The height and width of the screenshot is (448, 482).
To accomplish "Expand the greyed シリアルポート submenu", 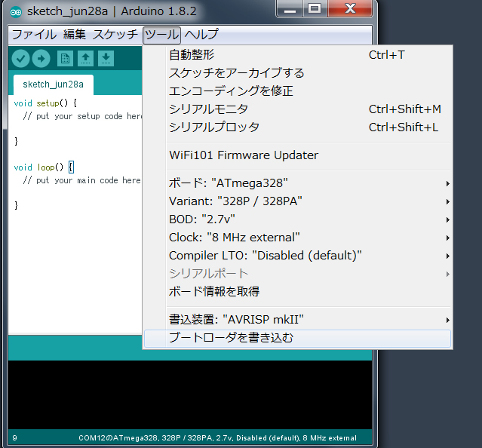I will pyautogui.click(x=297, y=274).
